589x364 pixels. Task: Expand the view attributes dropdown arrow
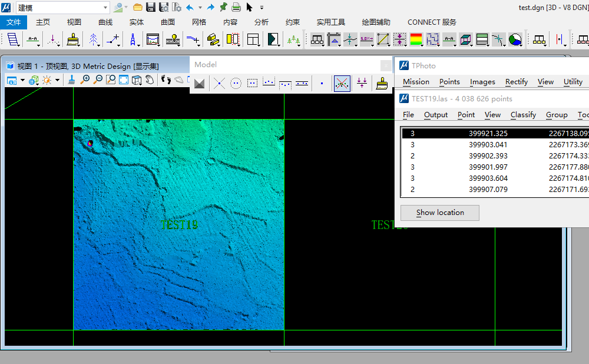[22, 80]
